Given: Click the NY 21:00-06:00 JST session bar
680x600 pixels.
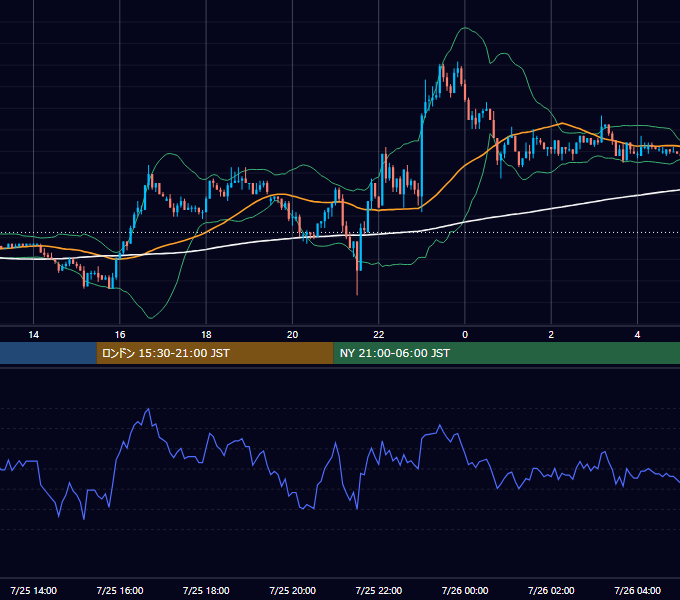Looking at the screenshot, I should [x=507, y=353].
